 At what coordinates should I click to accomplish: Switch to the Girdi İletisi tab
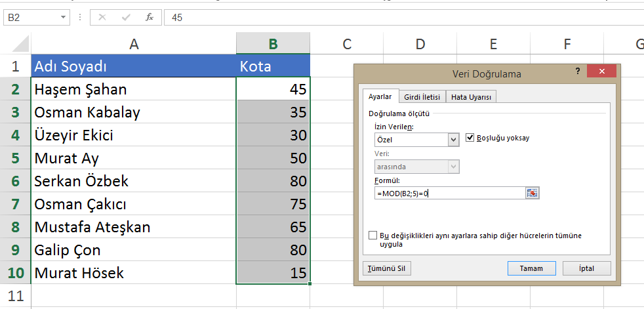[421, 97]
